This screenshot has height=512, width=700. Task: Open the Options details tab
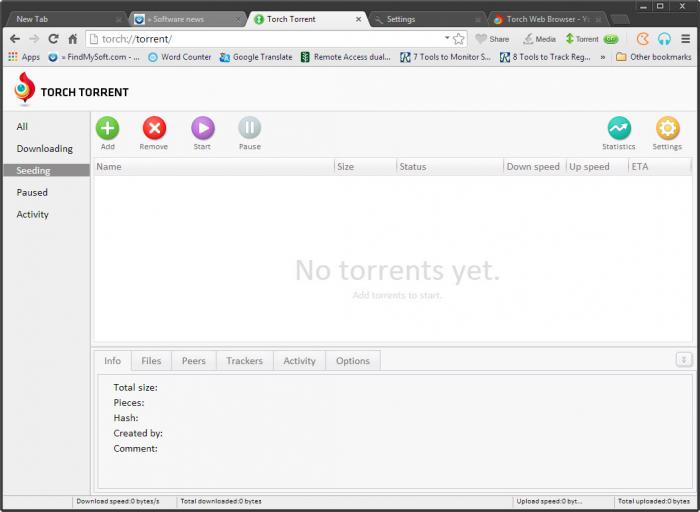tap(353, 361)
